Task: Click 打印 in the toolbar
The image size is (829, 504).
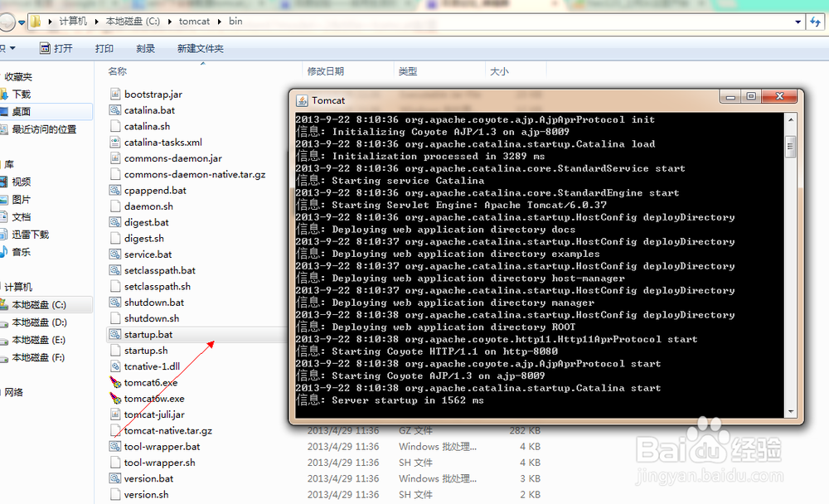Action: point(104,49)
